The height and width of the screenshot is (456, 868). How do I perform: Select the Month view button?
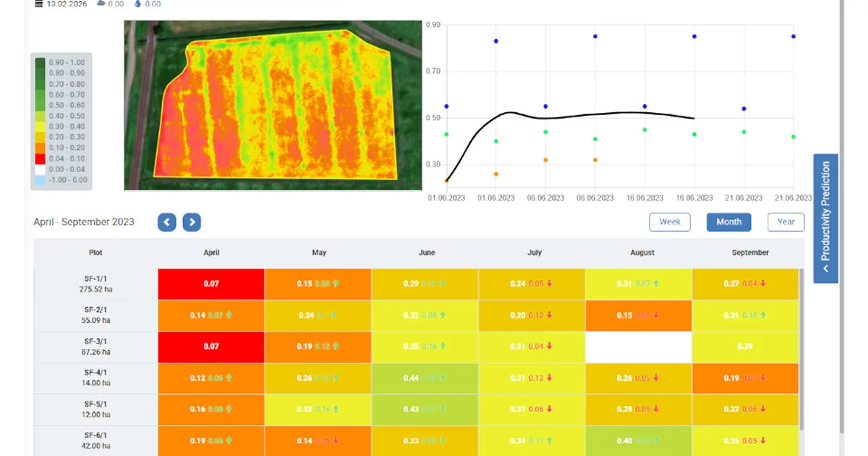729,222
